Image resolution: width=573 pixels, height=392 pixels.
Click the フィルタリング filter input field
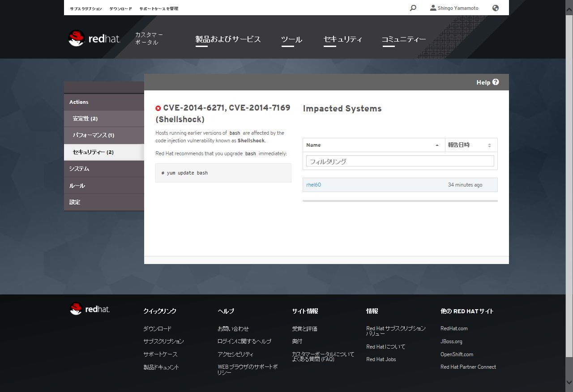click(400, 161)
